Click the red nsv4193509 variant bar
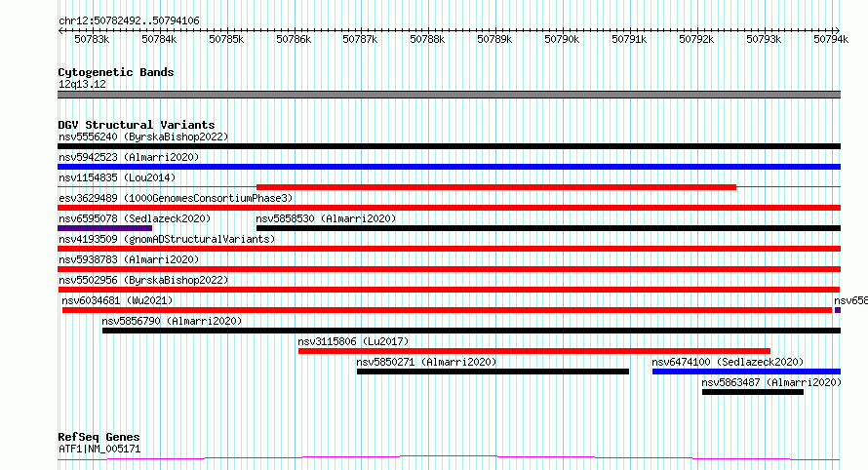The width and height of the screenshot is (868, 470). pos(449,249)
